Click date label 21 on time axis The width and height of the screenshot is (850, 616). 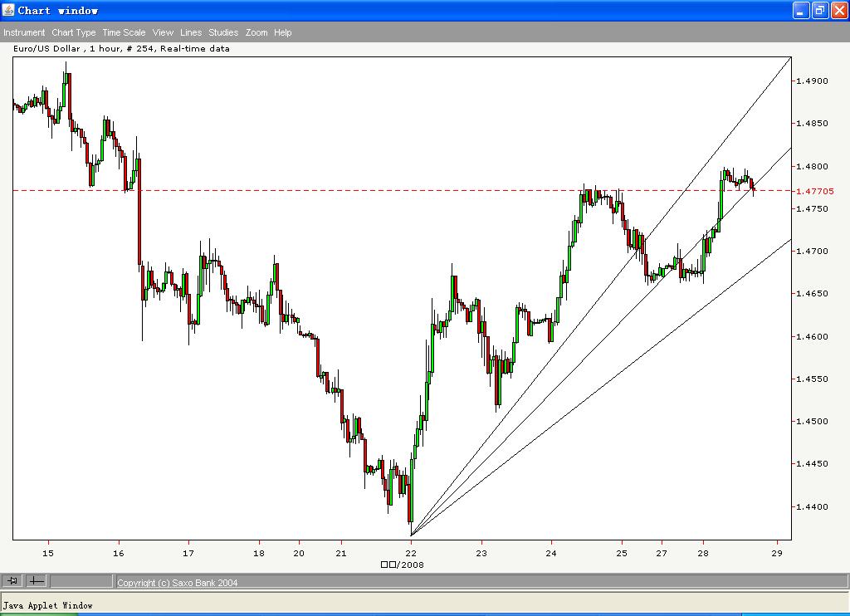[x=341, y=553]
